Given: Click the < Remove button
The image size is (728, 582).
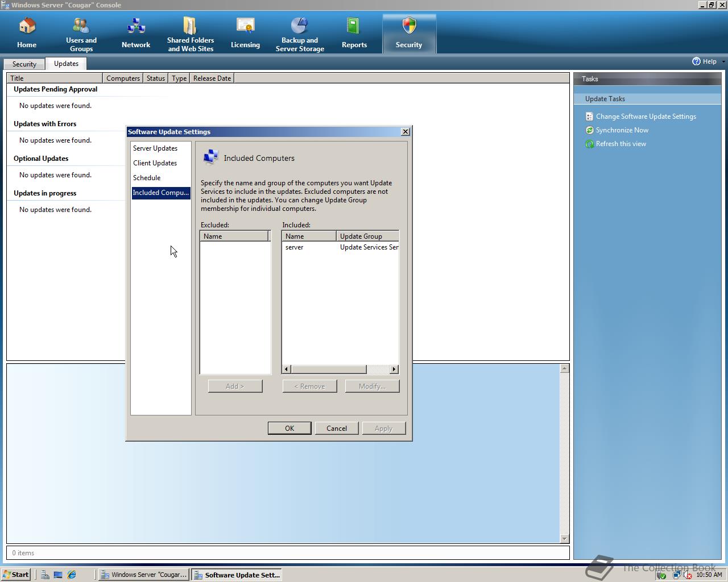Looking at the screenshot, I should pos(309,386).
